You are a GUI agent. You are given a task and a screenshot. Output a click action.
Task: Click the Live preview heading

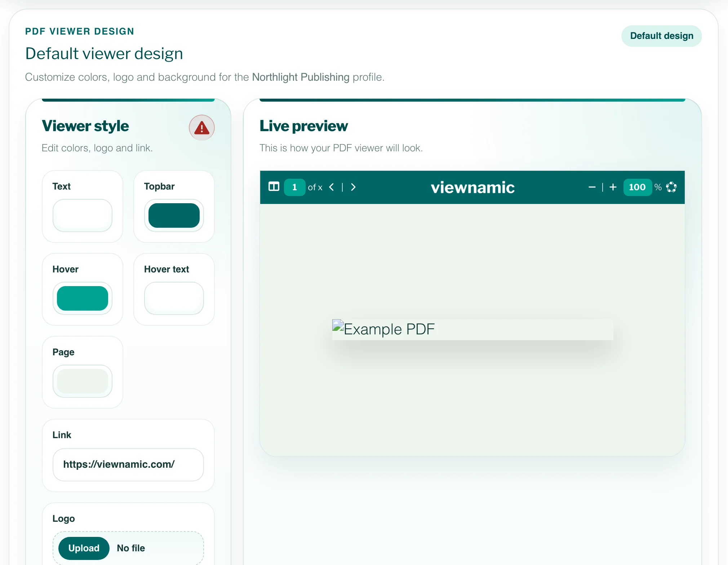pyautogui.click(x=304, y=126)
